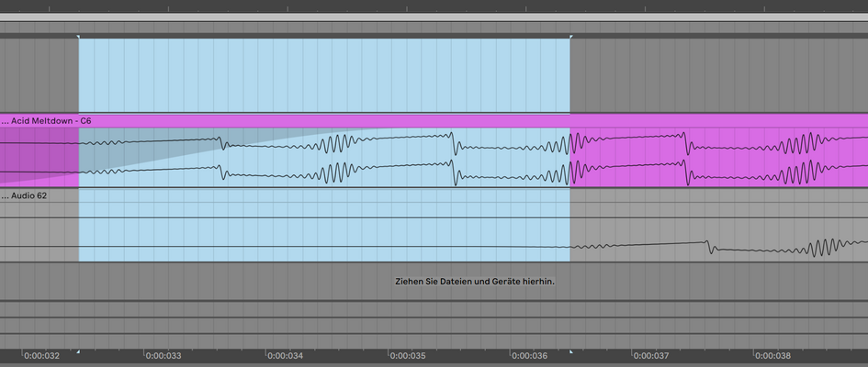The width and height of the screenshot is (868, 367).
Task: Click the light gray arrangement overview bar
Action: (434, 17)
